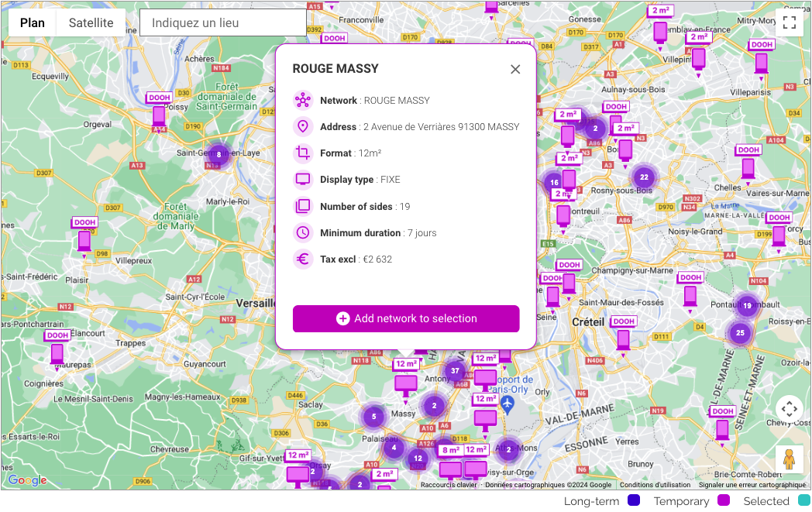Image resolution: width=812 pixels, height=512 pixels.
Task: Open cluster of 22 near Rosny-sous-Bois
Action: click(644, 177)
